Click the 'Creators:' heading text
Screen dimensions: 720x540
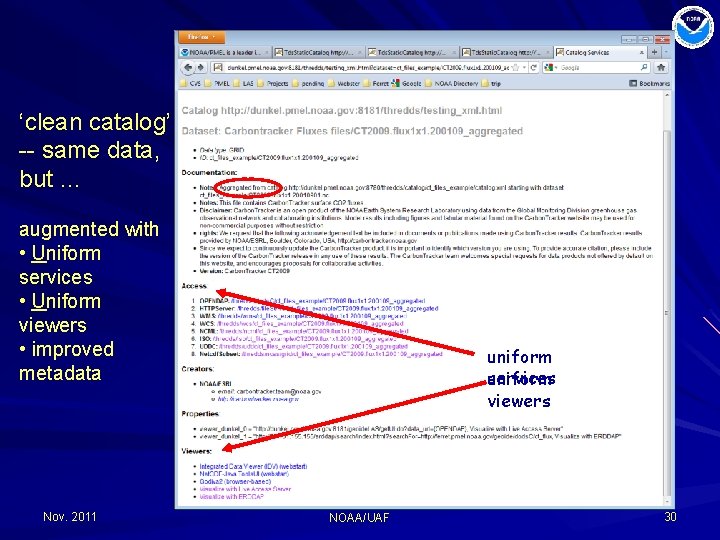coord(197,369)
